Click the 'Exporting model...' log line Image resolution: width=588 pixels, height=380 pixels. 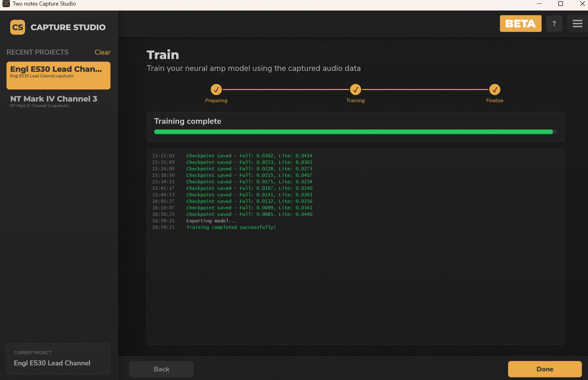(194, 221)
